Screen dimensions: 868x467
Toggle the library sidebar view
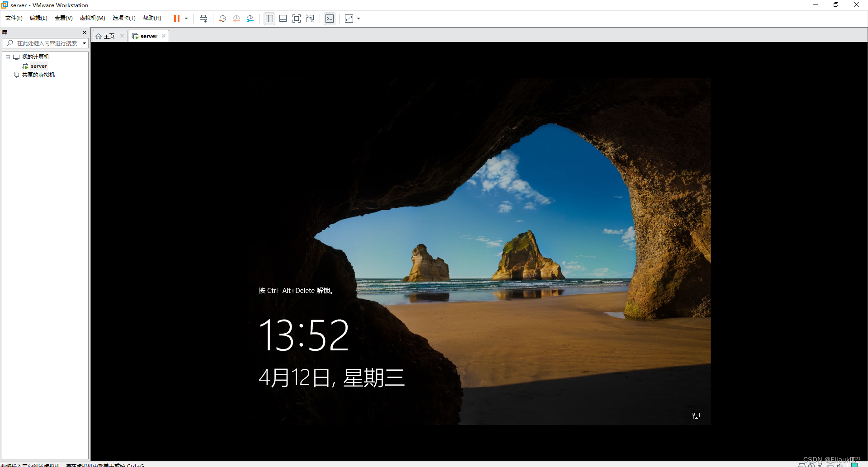(269, 19)
